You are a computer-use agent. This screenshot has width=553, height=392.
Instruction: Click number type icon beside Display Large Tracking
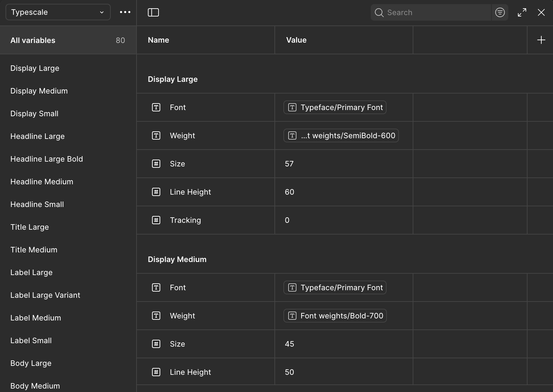(x=156, y=220)
